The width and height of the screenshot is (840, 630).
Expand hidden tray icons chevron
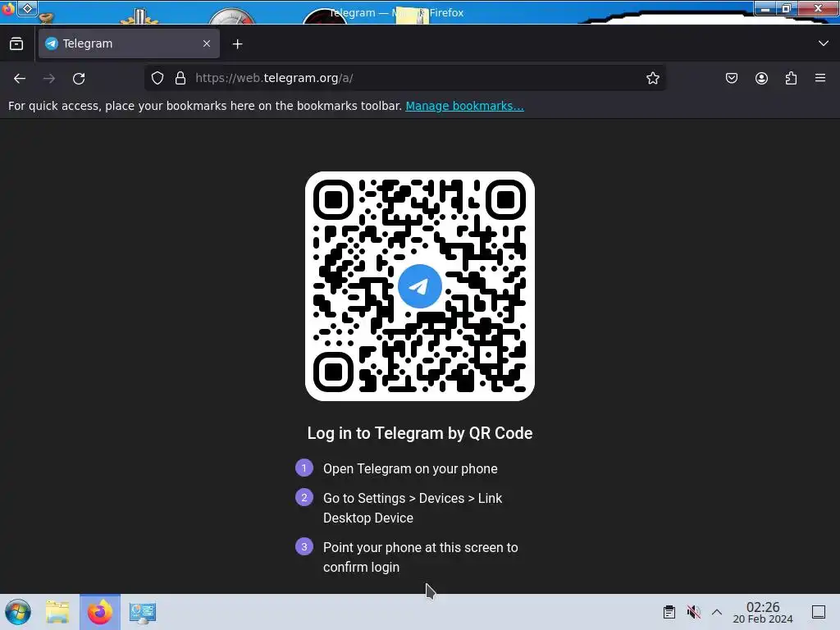[717, 612]
